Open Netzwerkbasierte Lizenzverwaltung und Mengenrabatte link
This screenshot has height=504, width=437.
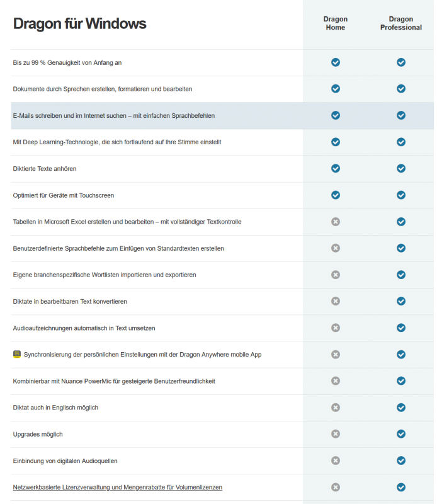click(117, 488)
